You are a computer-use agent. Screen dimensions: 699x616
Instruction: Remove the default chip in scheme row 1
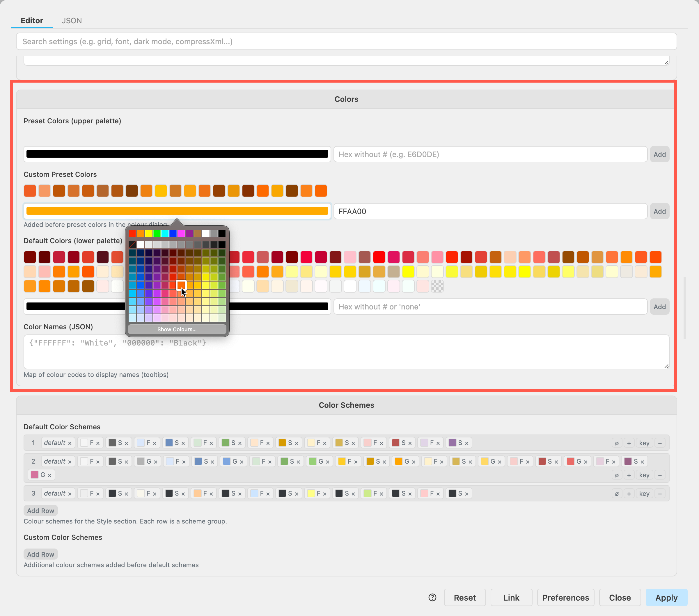pos(70,443)
